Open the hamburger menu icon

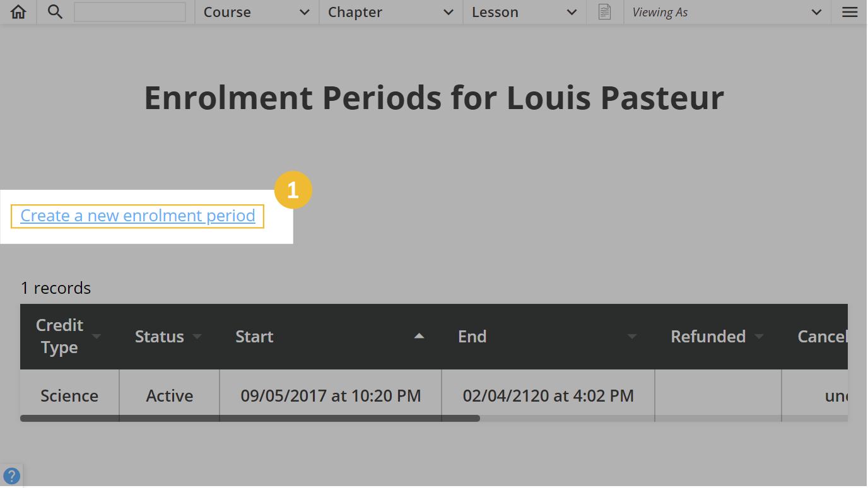point(850,12)
